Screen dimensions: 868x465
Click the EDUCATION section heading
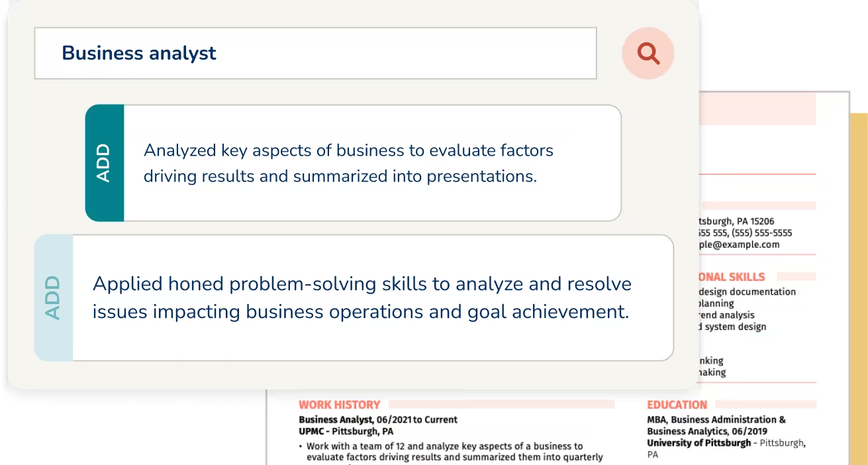click(677, 404)
